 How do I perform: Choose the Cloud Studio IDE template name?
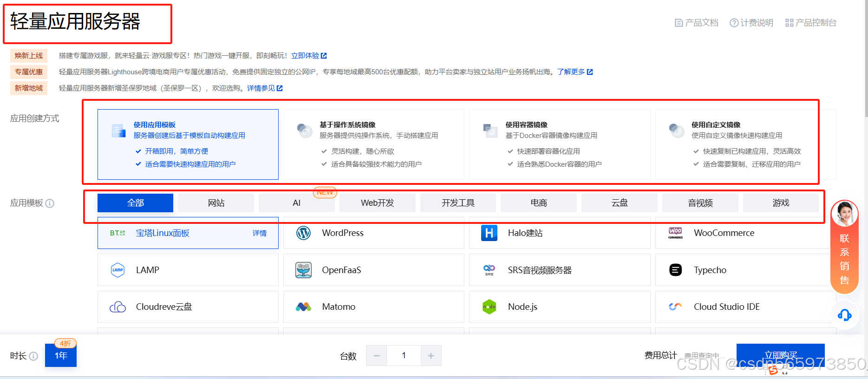[x=727, y=307]
